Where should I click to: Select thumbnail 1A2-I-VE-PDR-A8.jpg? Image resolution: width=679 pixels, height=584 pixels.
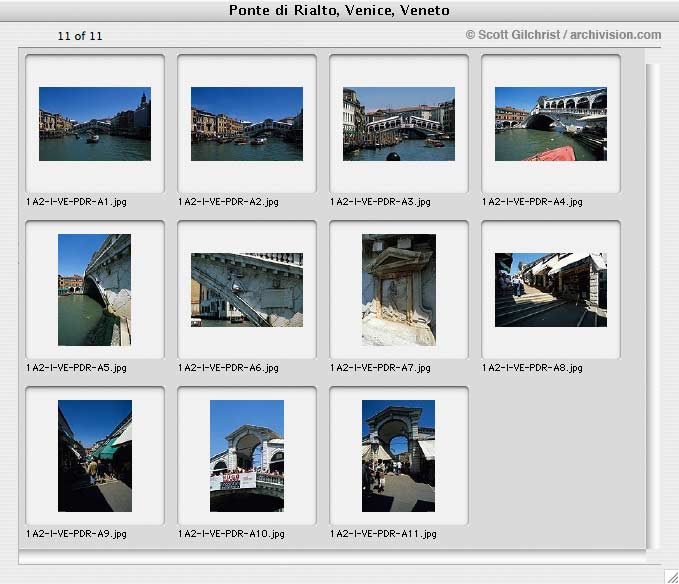[551, 290]
